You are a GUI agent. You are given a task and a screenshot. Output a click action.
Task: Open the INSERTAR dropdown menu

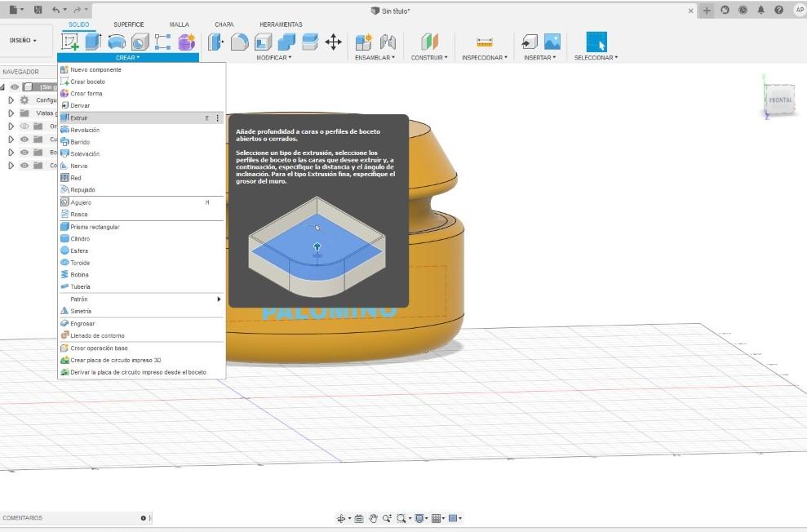click(x=540, y=58)
